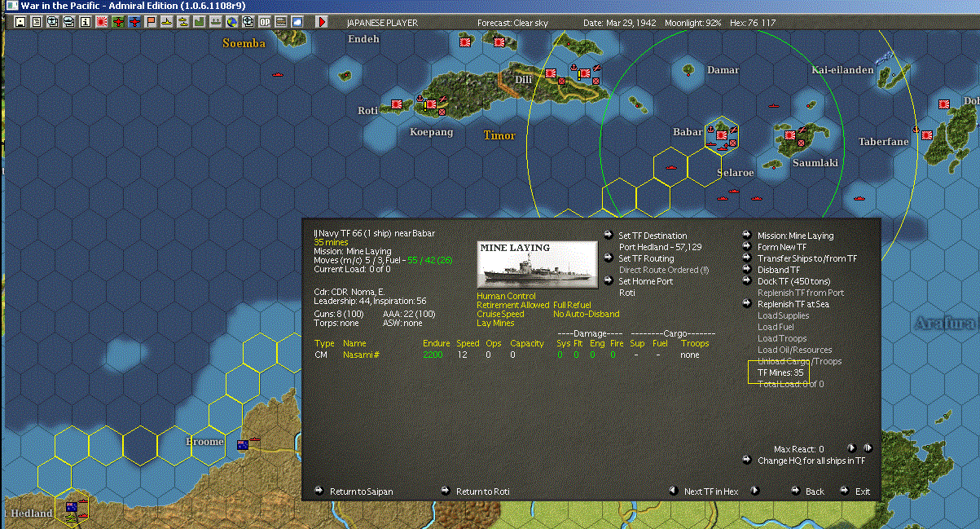Viewport: 980px width, 529px height.
Task: Click commander CDR Noma, E. text
Action: (x=349, y=291)
